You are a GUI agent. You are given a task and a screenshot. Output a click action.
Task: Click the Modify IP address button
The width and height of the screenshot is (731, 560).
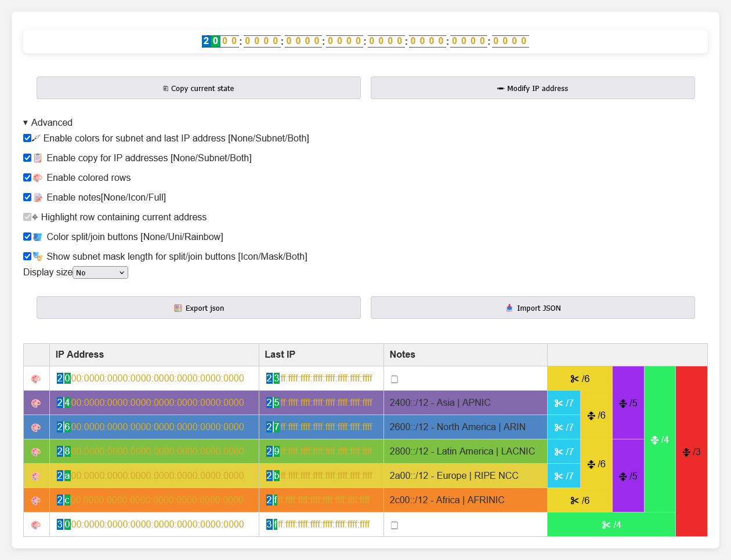[x=533, y=88]
